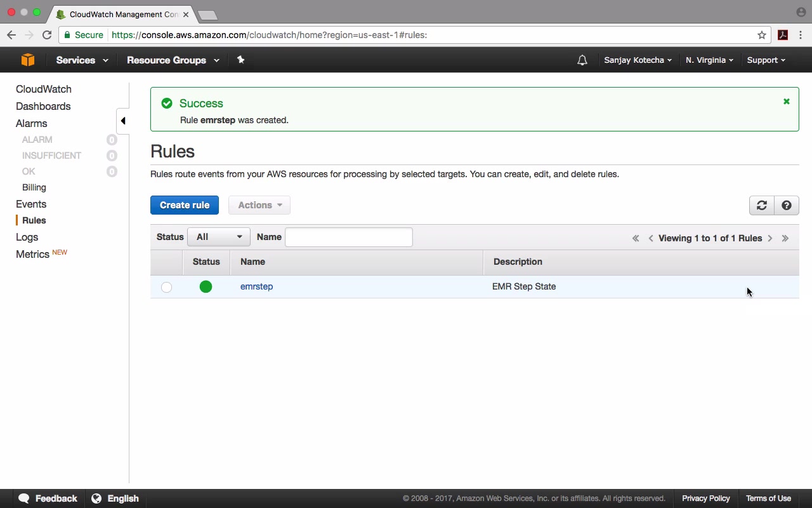Open the Terms of Use link
Viewport: 812px width, 508px height.
[768, 498]
